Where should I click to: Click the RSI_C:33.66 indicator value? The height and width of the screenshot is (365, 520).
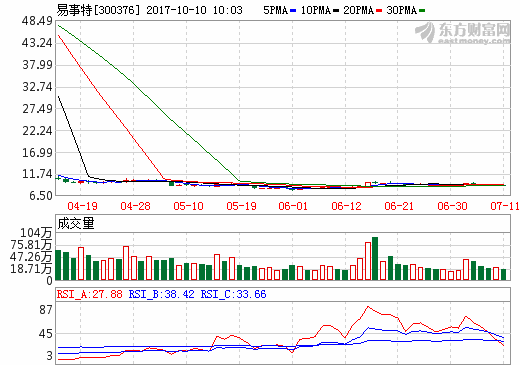(x=233, y=294)
